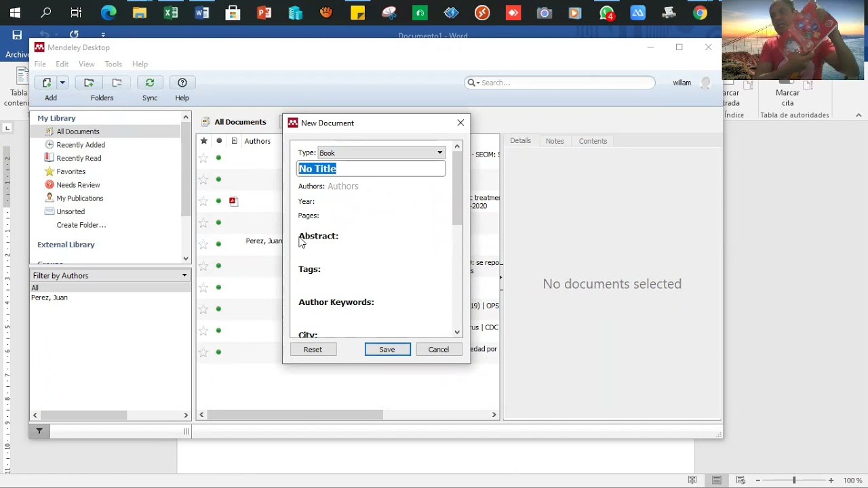Open Google Chrome from the taskbar
The height and width of the screenshot is (488, 868).
click(x=700, y=12)
